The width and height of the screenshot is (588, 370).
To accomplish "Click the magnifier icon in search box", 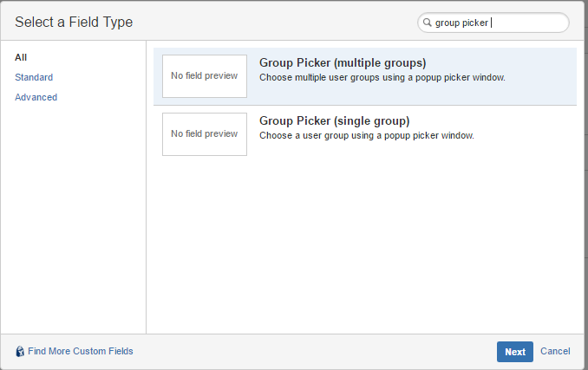I will 428,23.
